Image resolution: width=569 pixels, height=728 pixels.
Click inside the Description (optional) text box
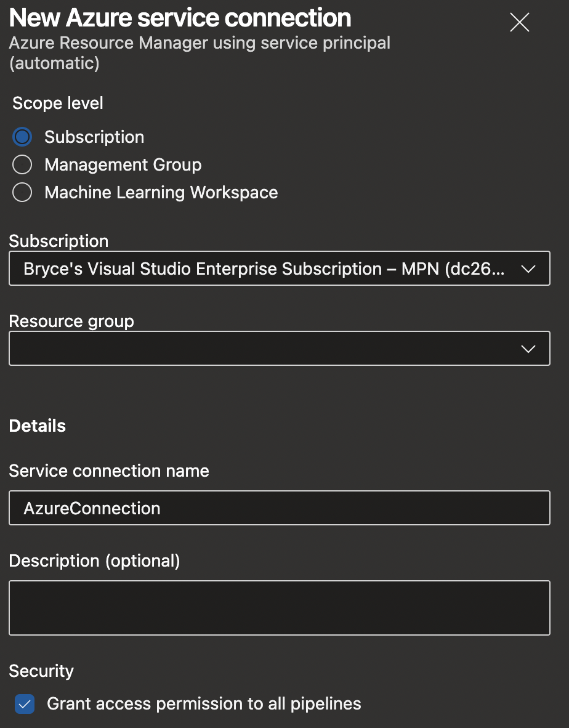tap(279, 607)
